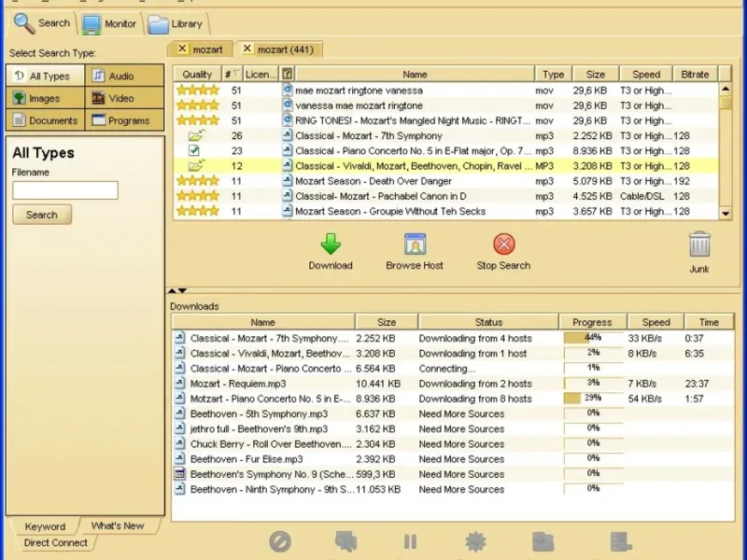Click the green Download arrow icon
Image resolution: width=747 pixels, height=560 pixels.
click(x=331, y=245)
